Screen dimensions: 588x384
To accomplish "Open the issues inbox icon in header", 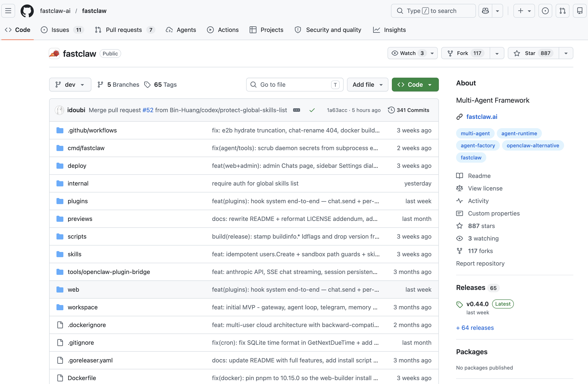I will point(545,11).
